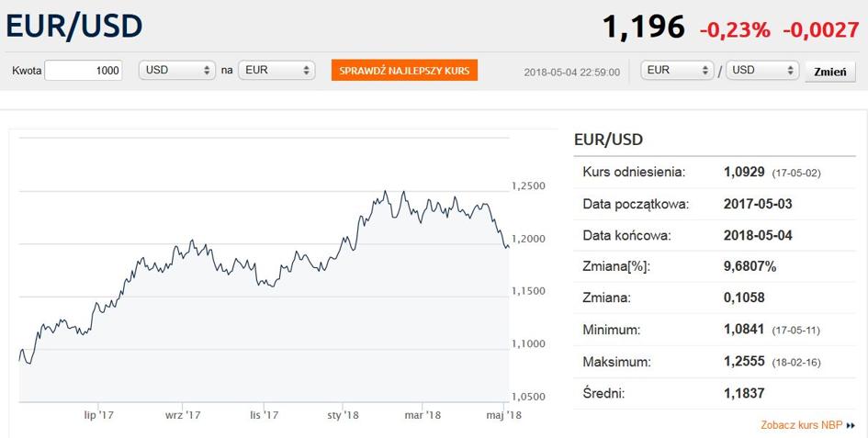Click the Minimum value 1,0841
The image size is (868, 438).
745,330
